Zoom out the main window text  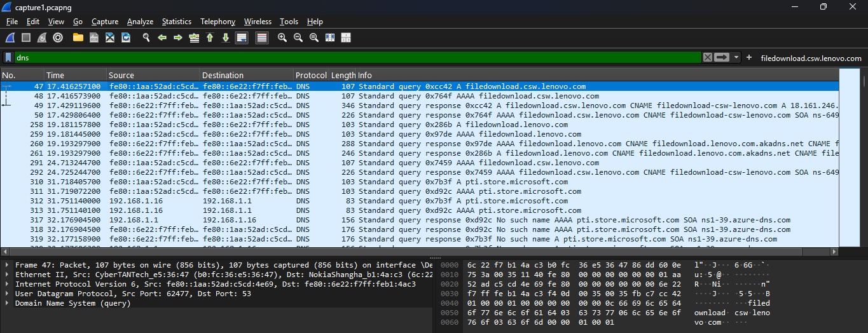tap(298, 38)
